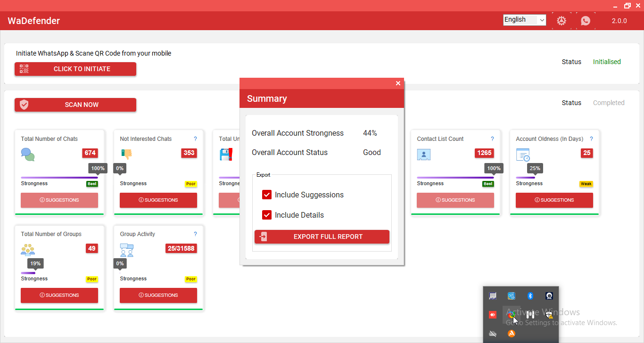Click the 2.0.0 version number
Image resolution: width=644 pixels, height=343 pixels.
coord(619,21)
